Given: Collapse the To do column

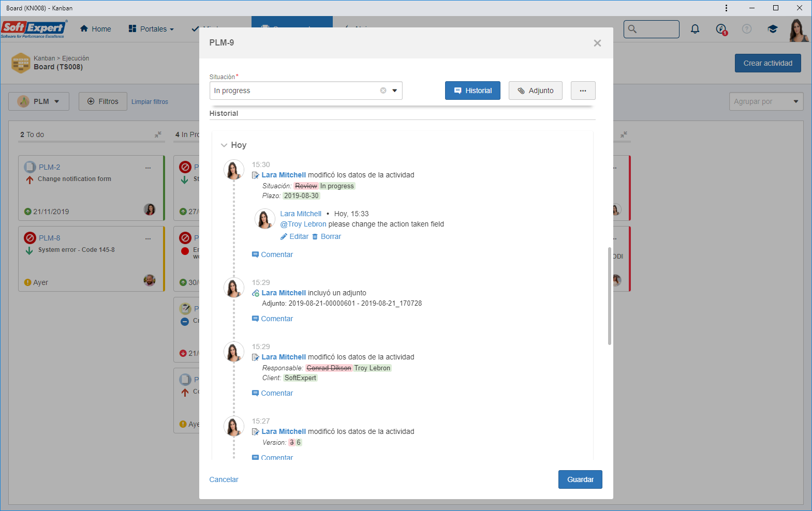Looking at the screenshot, I should [158, 134].
